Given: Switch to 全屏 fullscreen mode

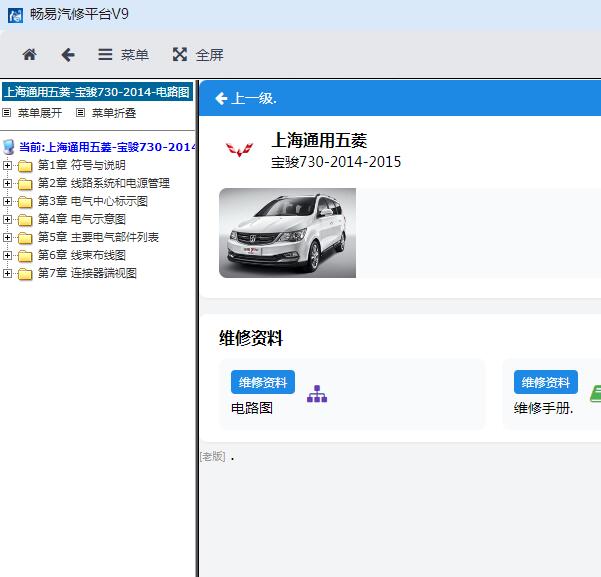Looking at the screenshot, I should (x=198, y=55).
